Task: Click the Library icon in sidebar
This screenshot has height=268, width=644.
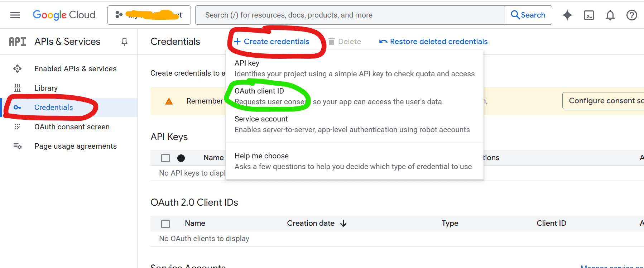Action: point(17,88)
